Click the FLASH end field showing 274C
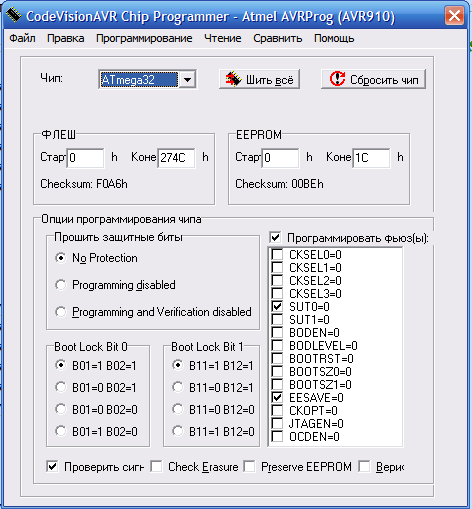Image resolution: width=472 pixels, height=509 pixels. point(176,158)
